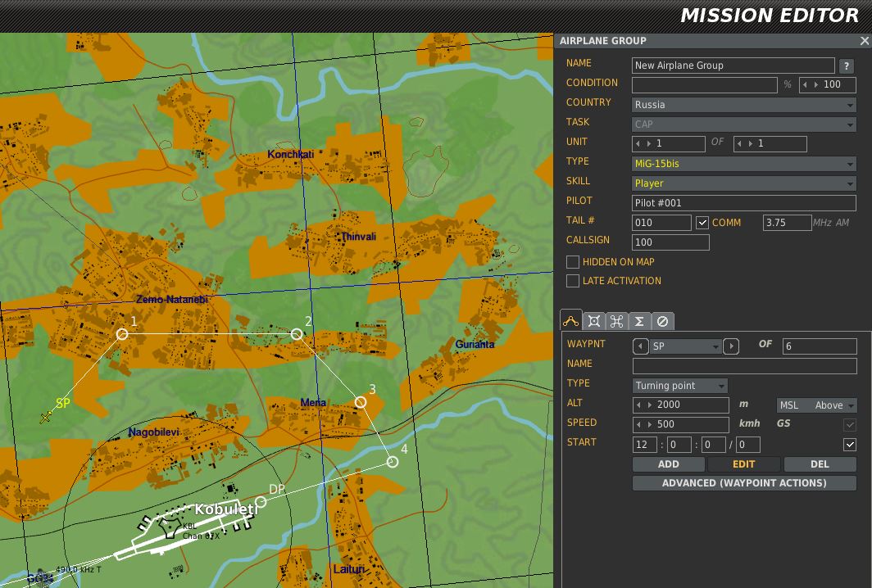Screen dimensions: 872x588
Task: Edit the START seconds field
Action: [x=713, y=445]
